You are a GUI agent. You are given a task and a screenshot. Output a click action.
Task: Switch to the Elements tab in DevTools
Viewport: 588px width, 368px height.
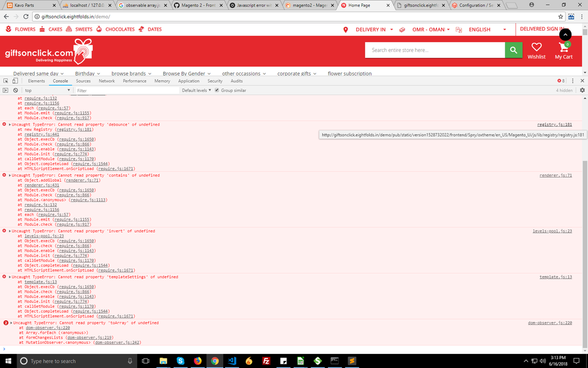[x=37, y=81]
